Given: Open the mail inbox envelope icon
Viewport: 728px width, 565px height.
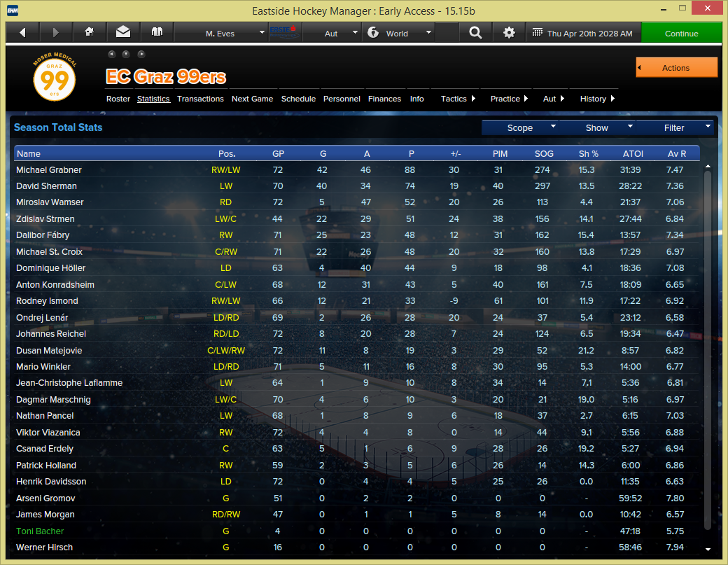Looking at the screenshot, I should click(x=123, y=32).
